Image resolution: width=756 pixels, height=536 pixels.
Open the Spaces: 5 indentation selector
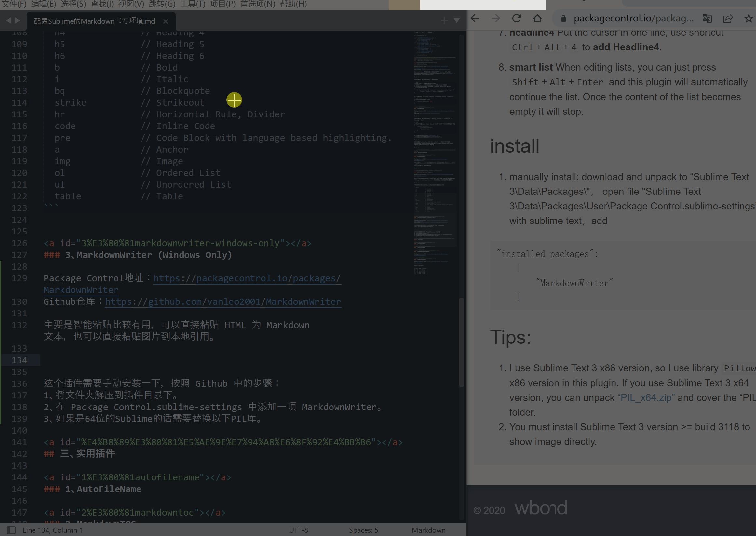(363, 530)
